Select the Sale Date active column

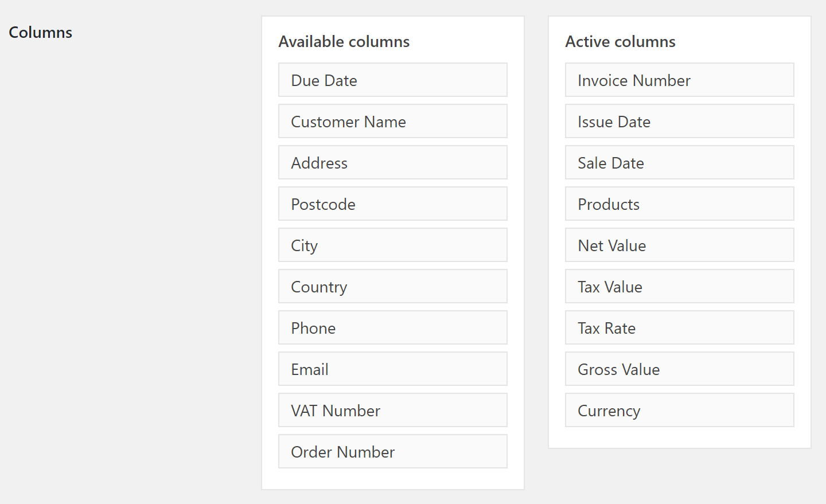679,163
